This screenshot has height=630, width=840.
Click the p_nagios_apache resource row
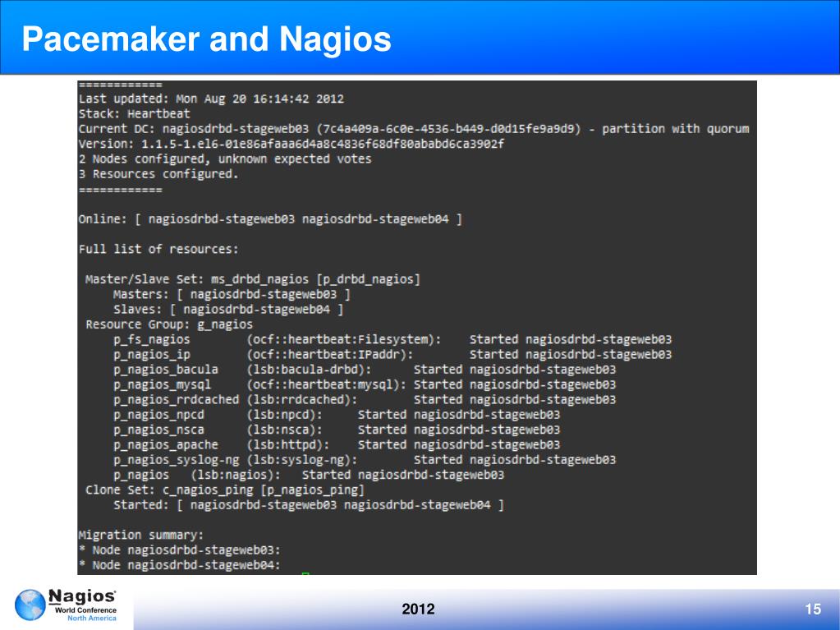(x=337, y=444)
